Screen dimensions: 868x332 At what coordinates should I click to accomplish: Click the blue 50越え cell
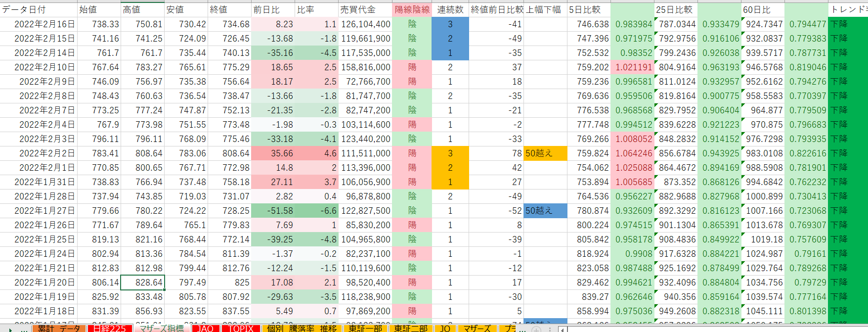[545, 211]
